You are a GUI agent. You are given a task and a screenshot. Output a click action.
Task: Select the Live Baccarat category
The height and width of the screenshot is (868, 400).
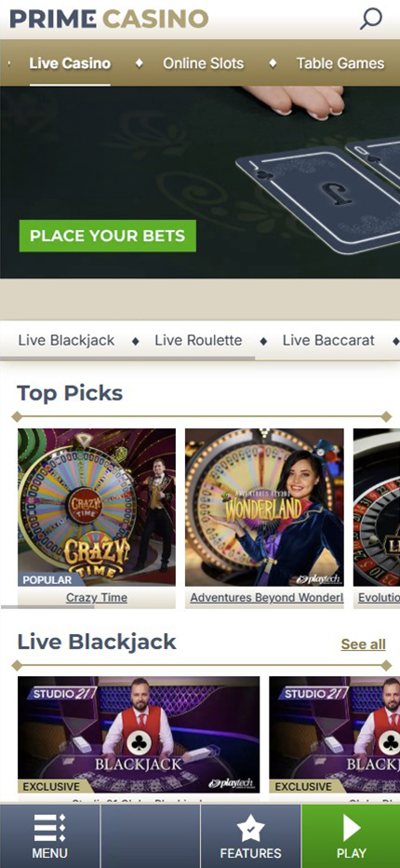(x=328, y=340)
